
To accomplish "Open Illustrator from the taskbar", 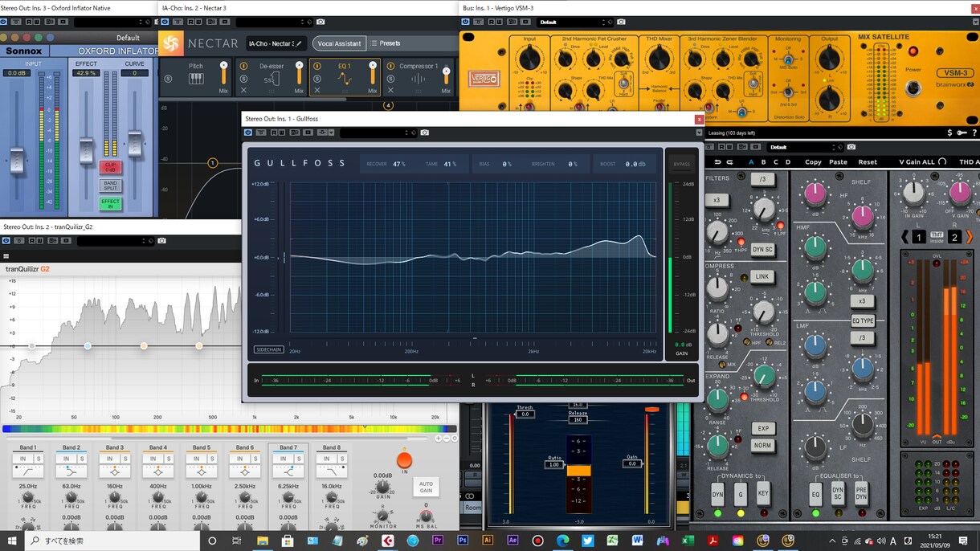I will coord(488,541).
